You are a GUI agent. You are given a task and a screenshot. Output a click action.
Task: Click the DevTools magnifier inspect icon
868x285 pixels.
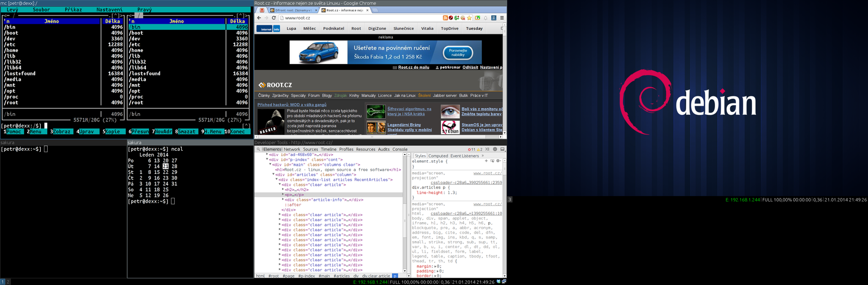[259, 149]
